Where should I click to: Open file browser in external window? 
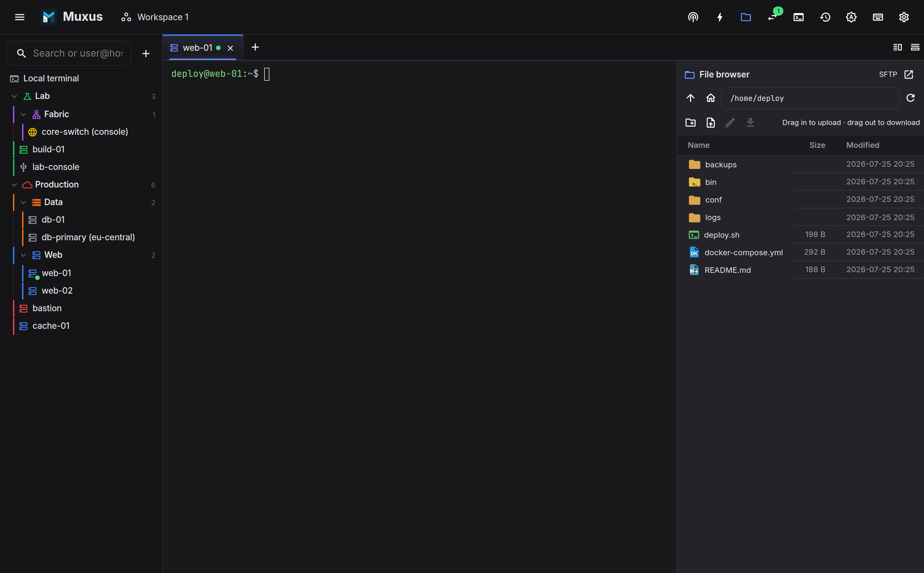click(x=908, y=74)
